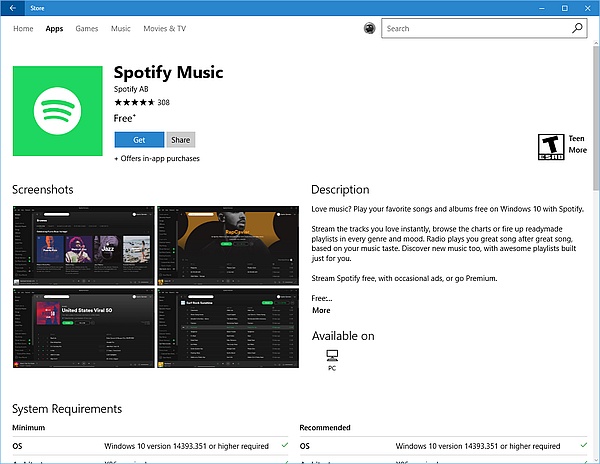
Task: Click the Get button to install Spotify
Action: tap(139, 140)
